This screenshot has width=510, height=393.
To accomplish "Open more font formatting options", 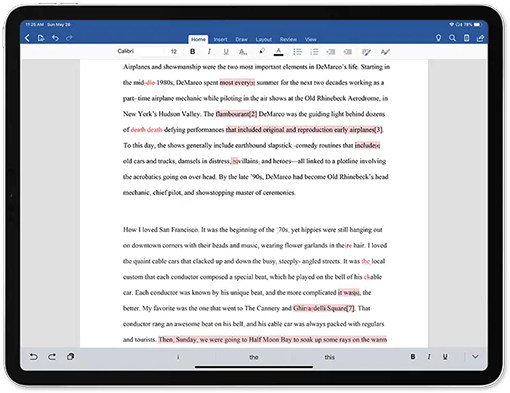I will [243, 52].
